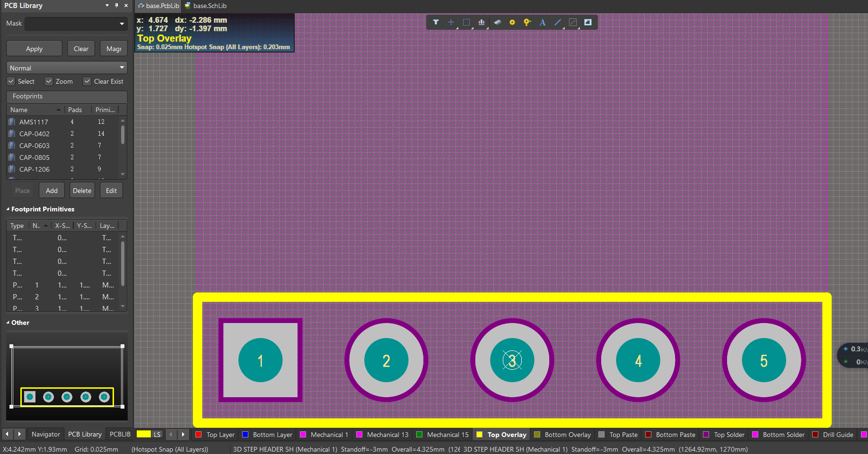Click the Magnify button

(x=114, y=49)
